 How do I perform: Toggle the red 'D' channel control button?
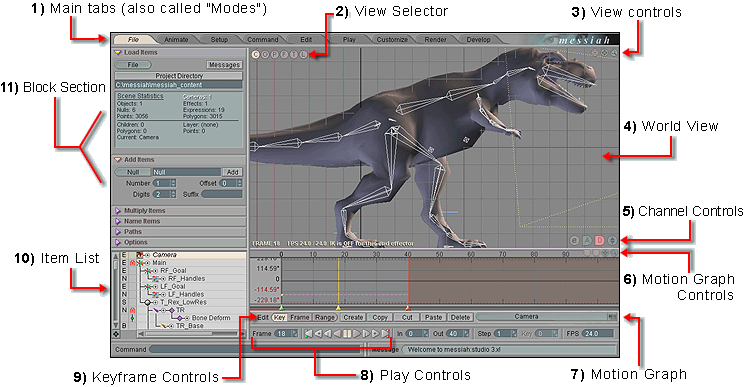coord(600,240)
